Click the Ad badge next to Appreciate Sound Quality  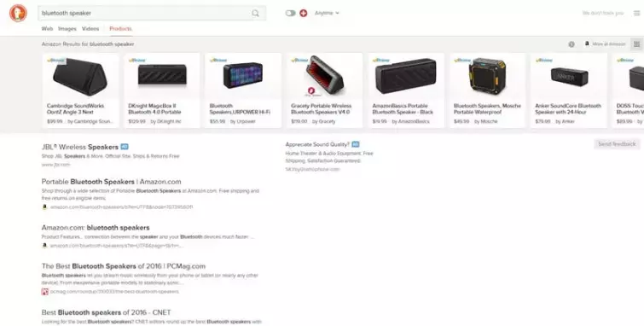(356, 144)
